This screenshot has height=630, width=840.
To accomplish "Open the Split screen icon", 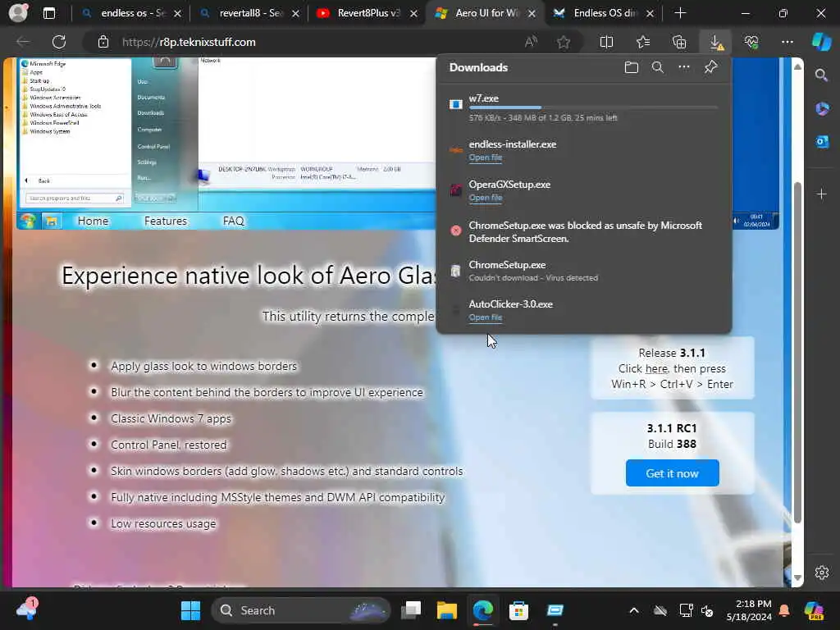I will pos(606,42).
